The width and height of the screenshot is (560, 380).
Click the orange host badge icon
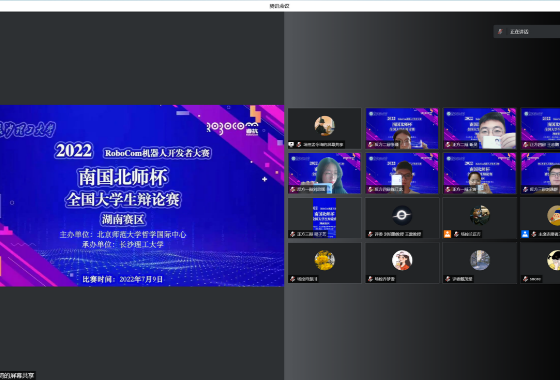(x=447, y=234)
